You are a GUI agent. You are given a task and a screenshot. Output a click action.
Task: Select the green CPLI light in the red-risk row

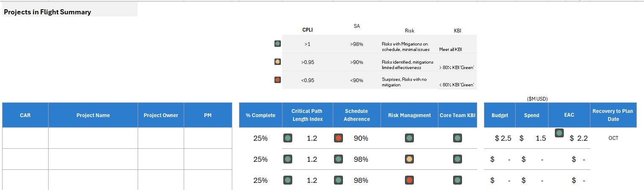click(288, 180)
